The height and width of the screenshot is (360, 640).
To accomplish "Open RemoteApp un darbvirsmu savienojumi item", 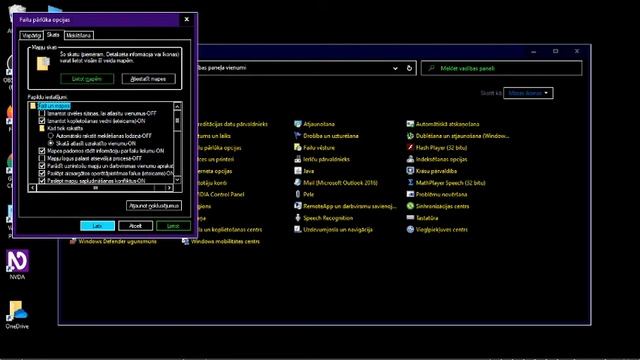I will (345, 206).
